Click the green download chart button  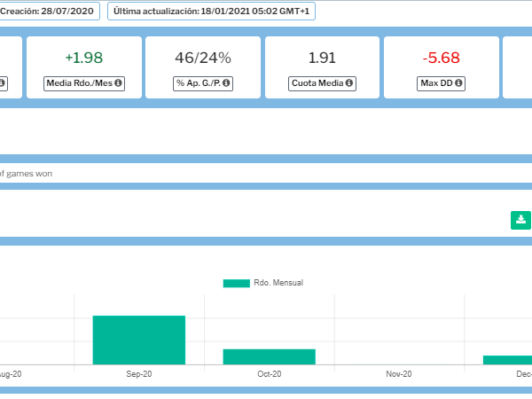520,220
